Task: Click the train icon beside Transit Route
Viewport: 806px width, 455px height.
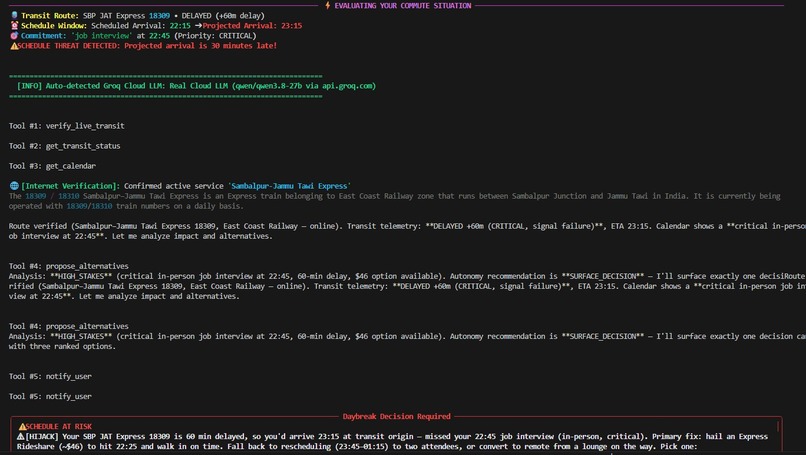Action: (14, 15)
